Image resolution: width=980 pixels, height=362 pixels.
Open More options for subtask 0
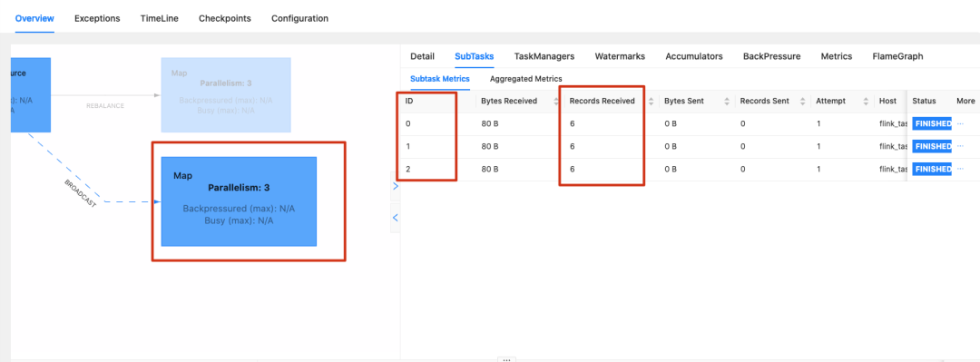961,123
